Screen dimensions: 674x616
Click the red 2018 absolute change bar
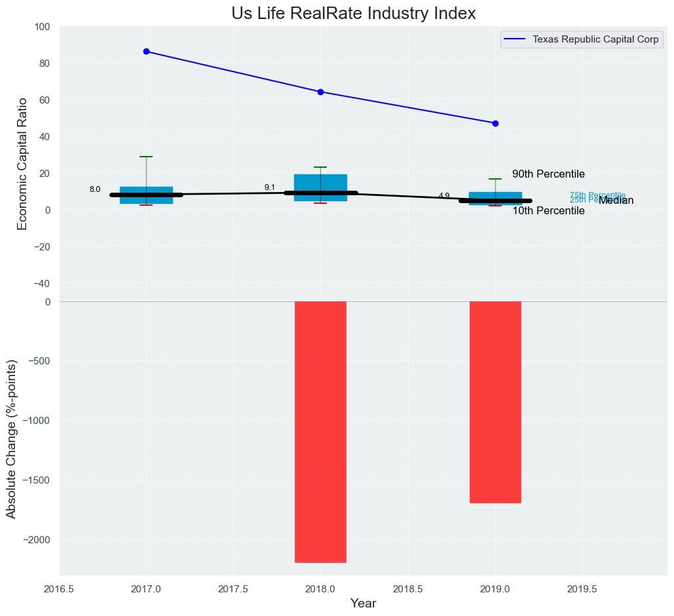point(320,431)
